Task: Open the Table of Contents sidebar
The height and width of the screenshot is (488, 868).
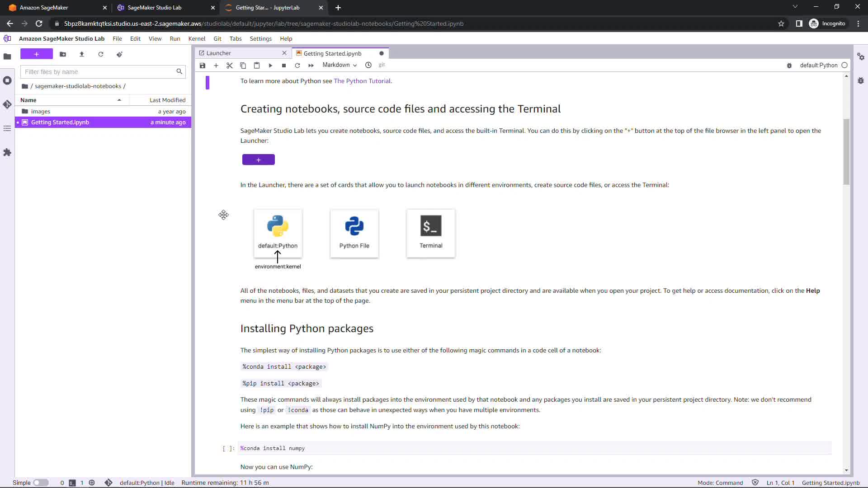Action: click(7, 129)
